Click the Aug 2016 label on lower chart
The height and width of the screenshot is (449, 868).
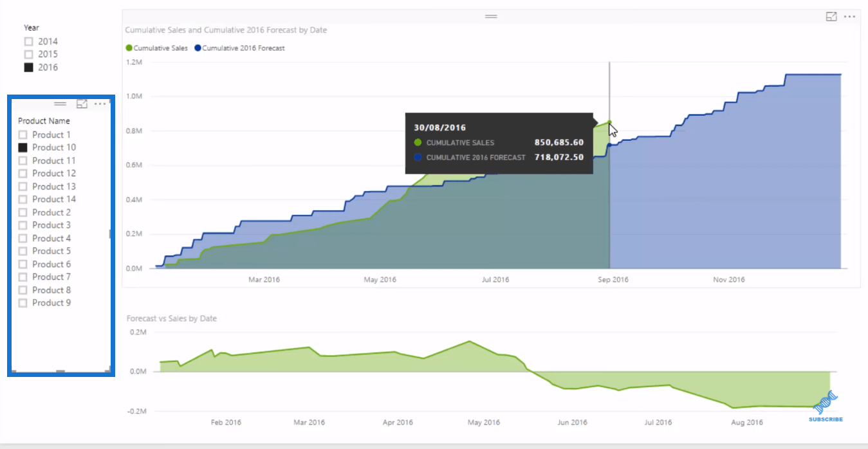[x=746, y=423]
